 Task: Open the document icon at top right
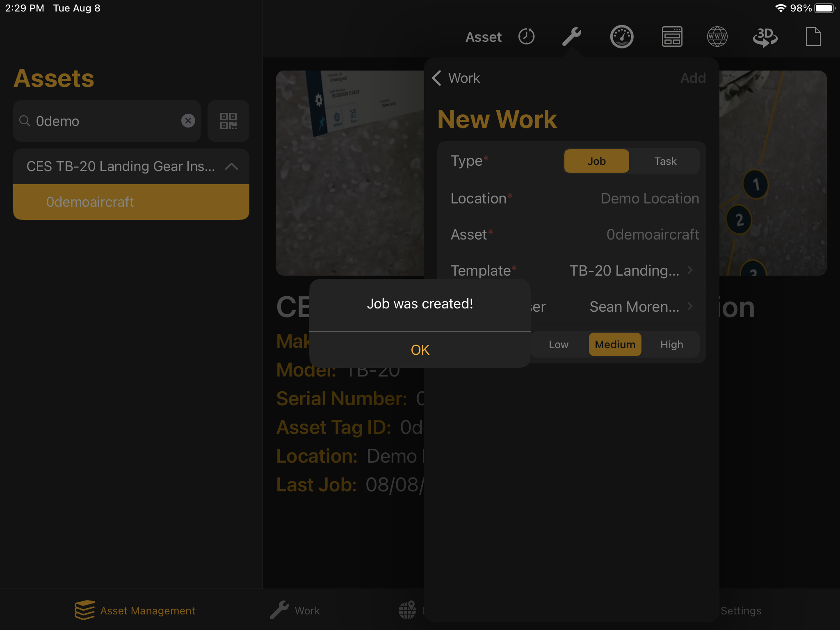(813, 37)
